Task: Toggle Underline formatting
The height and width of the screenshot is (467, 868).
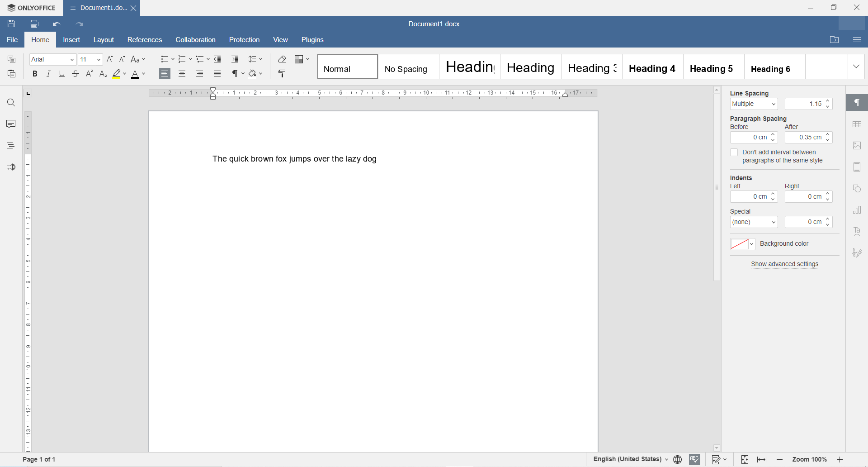Action: tap(62, 74)
